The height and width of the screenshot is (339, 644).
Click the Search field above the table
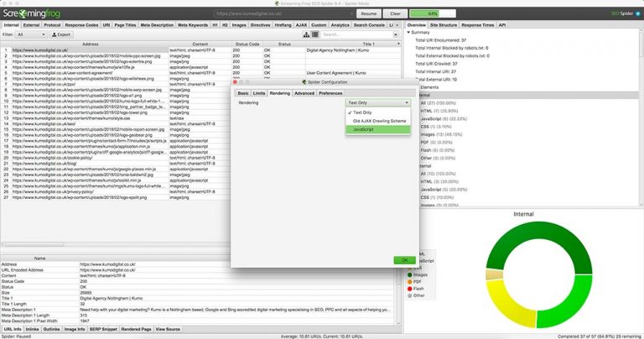(x=356, y=34)
